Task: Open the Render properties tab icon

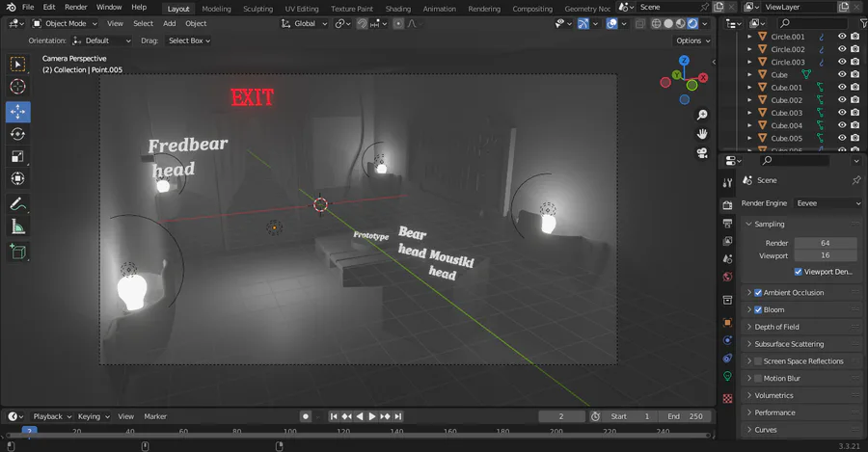Action: point(727,205)
